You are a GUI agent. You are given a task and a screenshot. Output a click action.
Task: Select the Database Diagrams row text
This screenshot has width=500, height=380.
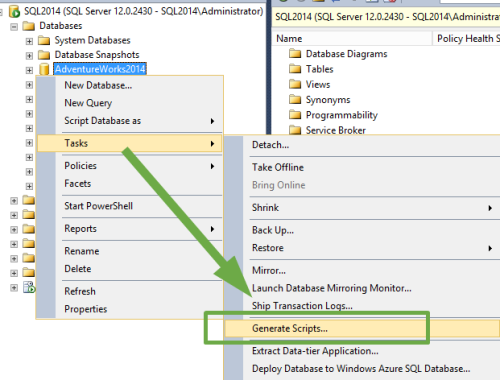click(347, 54)
